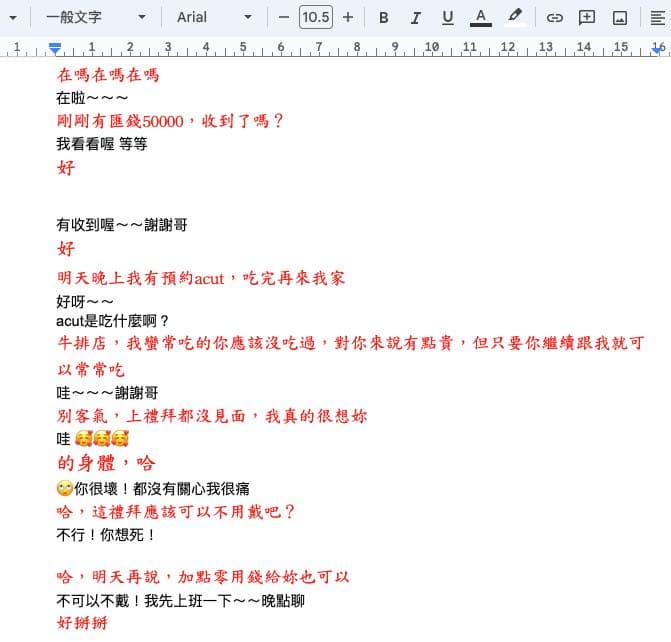
Task: Toggle italic formatting
Action: (415, 18)
